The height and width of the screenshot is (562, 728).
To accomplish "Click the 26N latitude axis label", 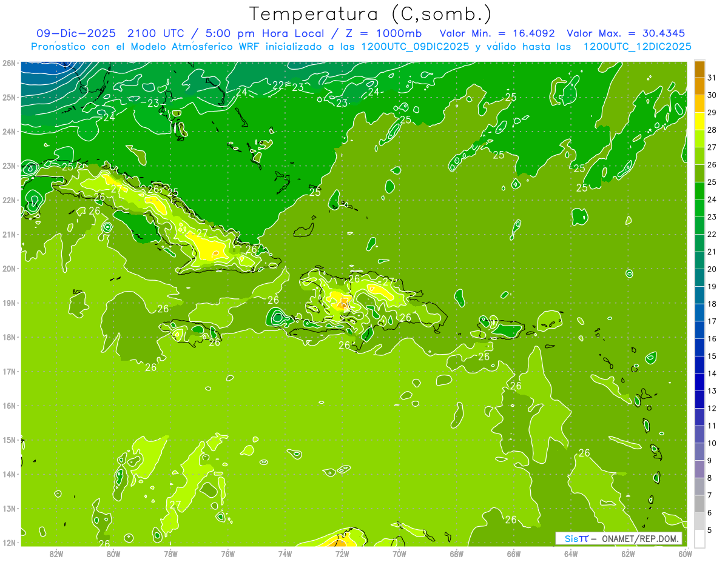I will pyautogui.click(x=9, y=63).
